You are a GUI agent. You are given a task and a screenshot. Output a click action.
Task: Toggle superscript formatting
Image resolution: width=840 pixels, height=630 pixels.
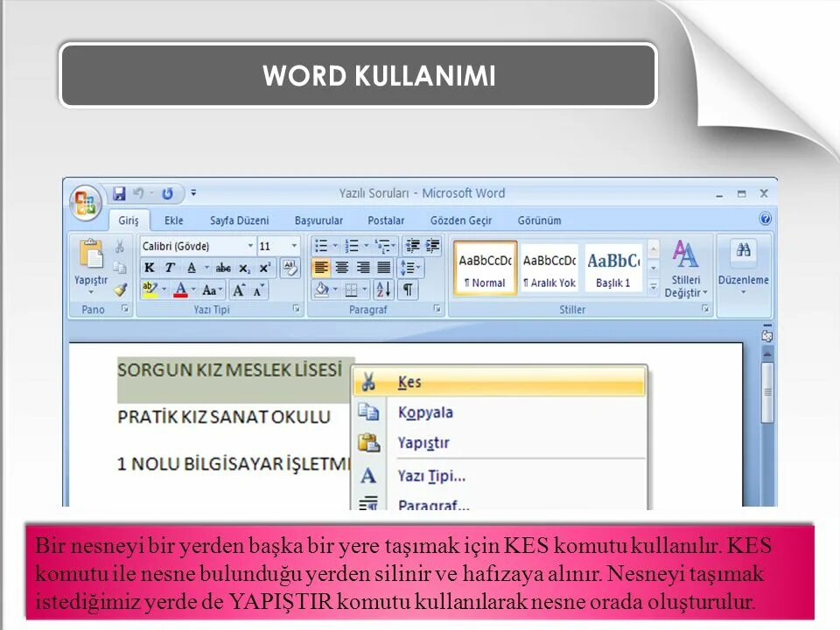[264, 268]
